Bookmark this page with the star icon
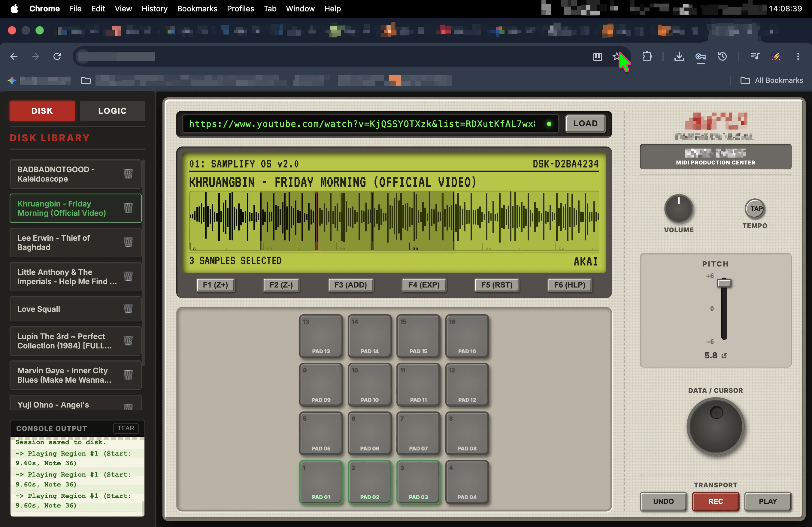 pos(616,56)
